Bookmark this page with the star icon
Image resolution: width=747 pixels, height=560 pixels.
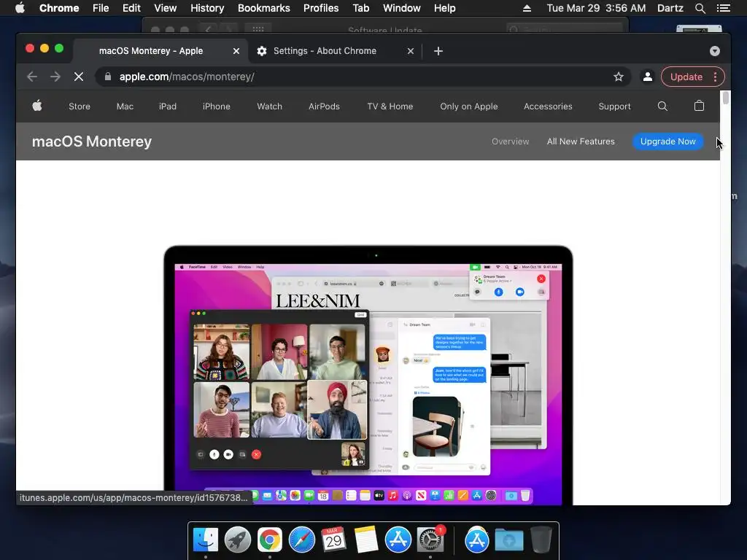[x=619, y=77]
